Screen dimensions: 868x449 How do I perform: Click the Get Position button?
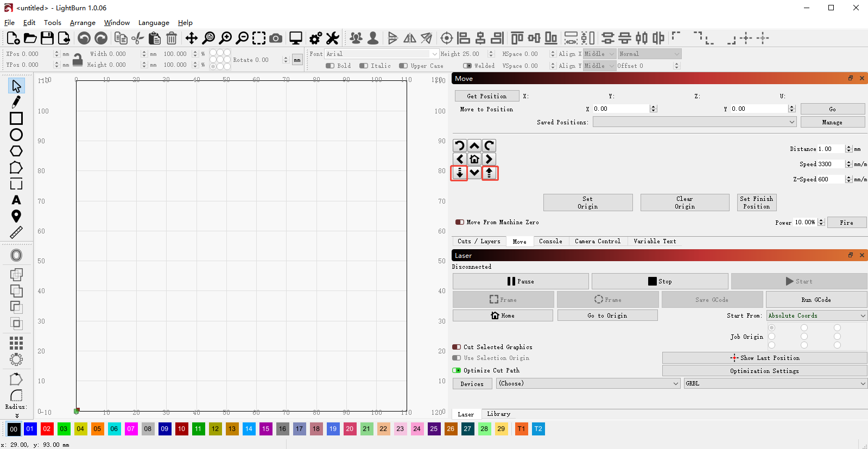[x=487, y=96]
